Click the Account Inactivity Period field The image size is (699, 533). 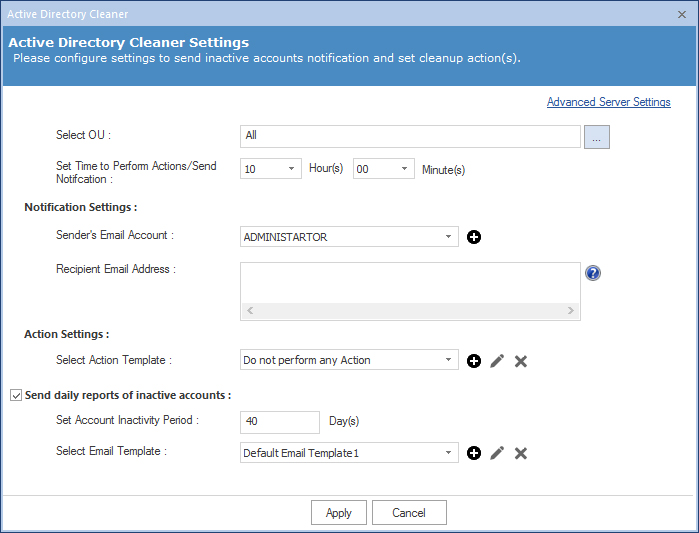(280, 422)
